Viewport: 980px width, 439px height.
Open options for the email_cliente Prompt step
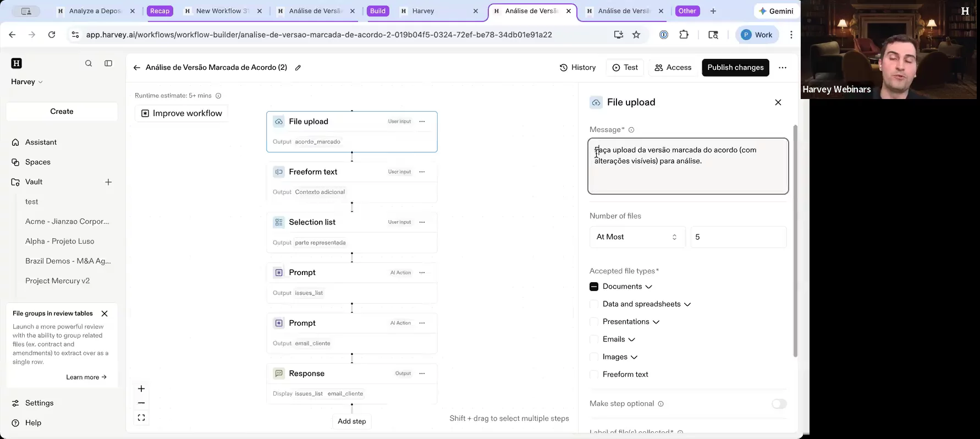click(422, 323)
